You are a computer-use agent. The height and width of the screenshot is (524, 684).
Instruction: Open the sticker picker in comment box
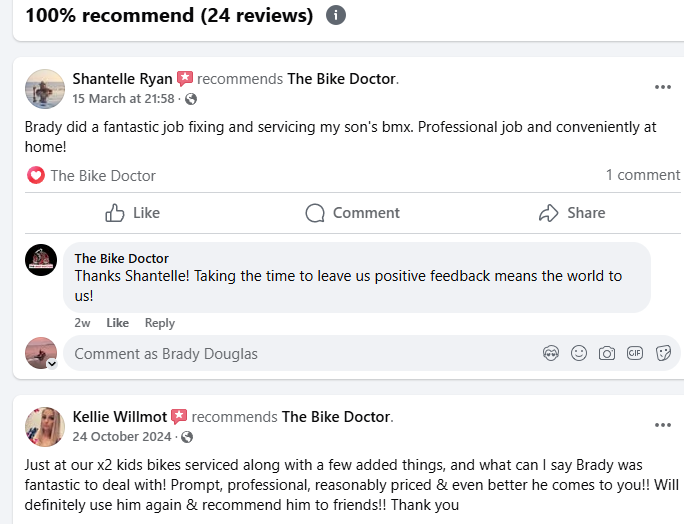click(x=662, y=353)
